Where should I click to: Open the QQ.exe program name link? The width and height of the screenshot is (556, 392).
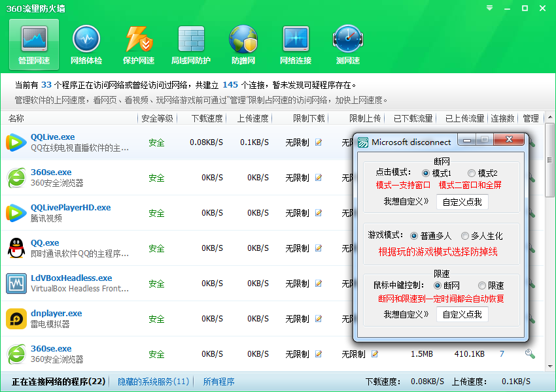pyautogui.click(x=44, y=243)
